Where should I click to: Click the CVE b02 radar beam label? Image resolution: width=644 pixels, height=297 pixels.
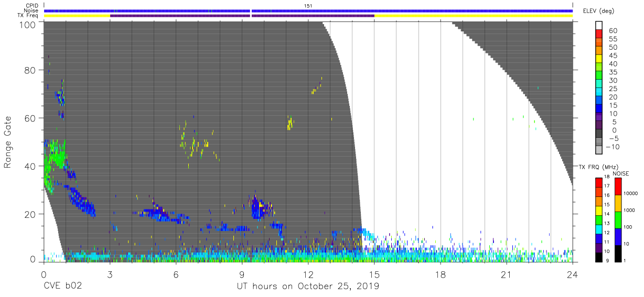pyautogui.click(x=62, y=286)
